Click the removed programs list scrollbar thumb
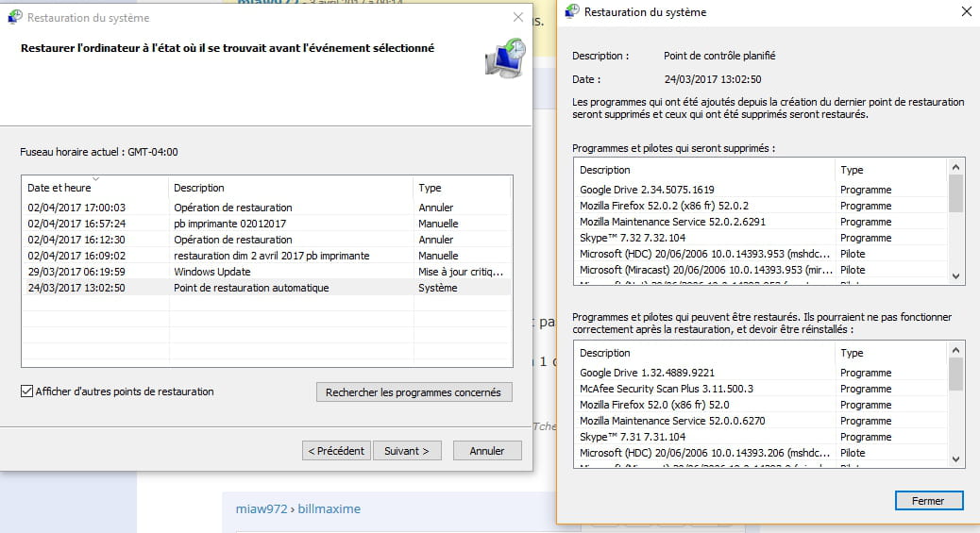980x533 pixels. point(955,193)
